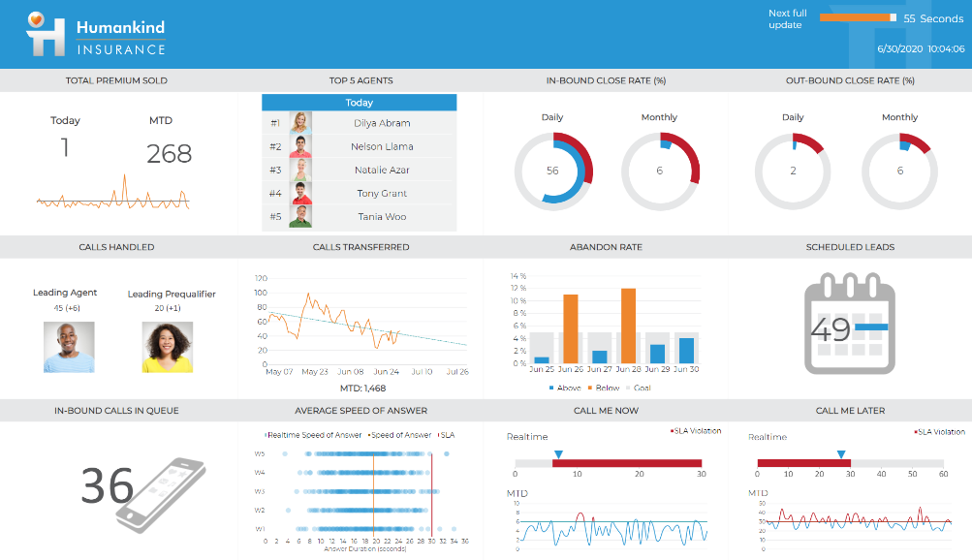Click the 'Next full update' progress bar
This screenshot has width=972, height=560.
click(857, 16)
